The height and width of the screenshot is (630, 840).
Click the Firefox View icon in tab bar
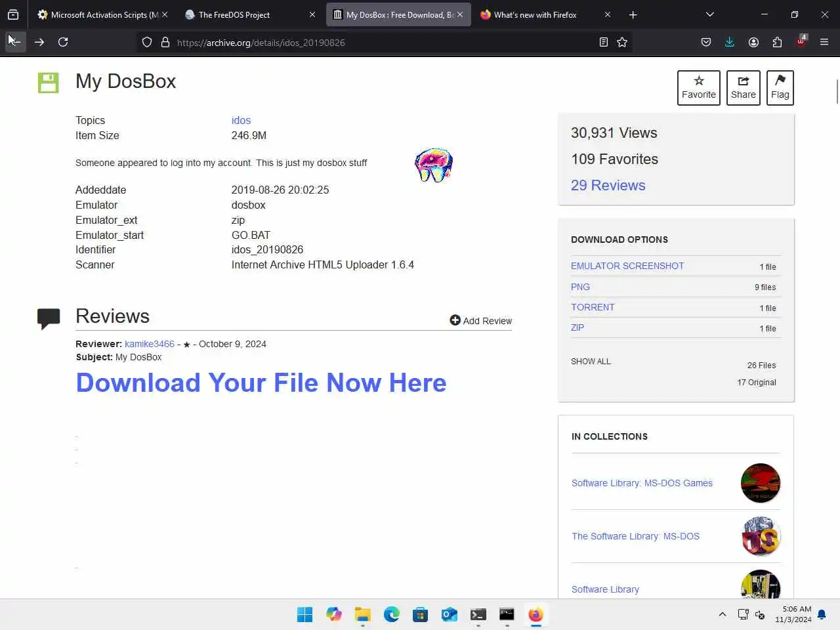13,14
